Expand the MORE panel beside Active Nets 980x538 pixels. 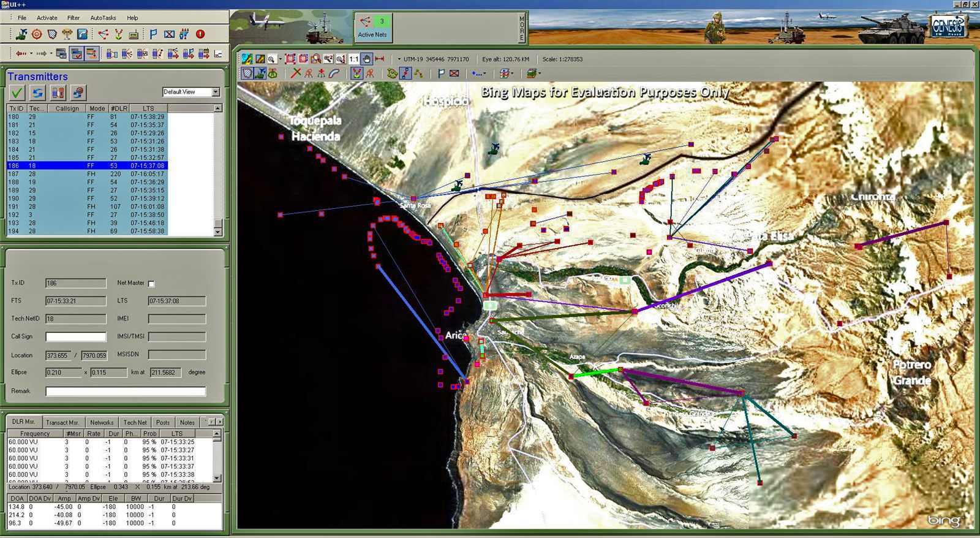522,28
